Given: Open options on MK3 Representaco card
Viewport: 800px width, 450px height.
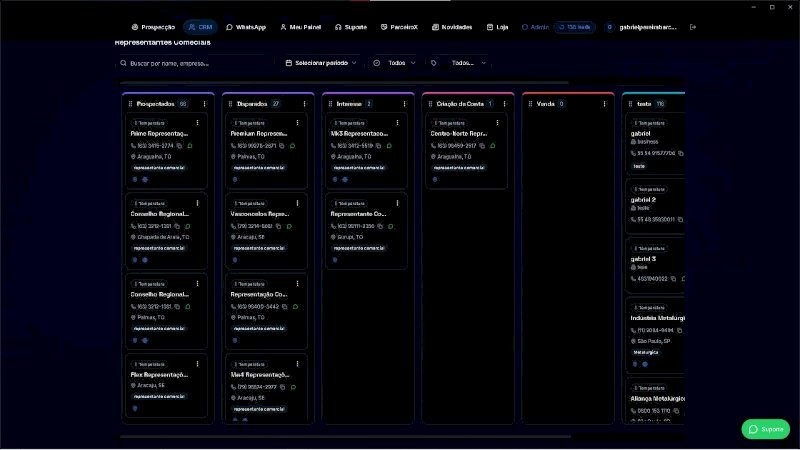Looking at the screenshot, I should click(x=397, y=123).
